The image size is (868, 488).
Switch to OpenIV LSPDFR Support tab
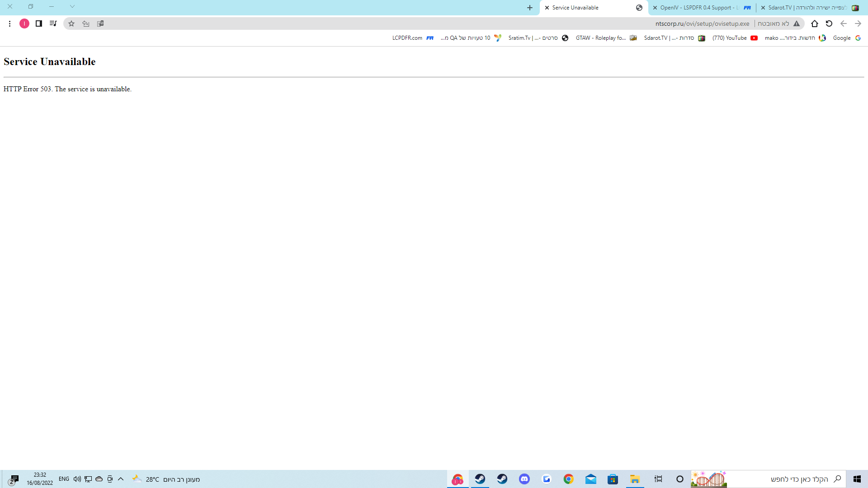click(701, 8)
